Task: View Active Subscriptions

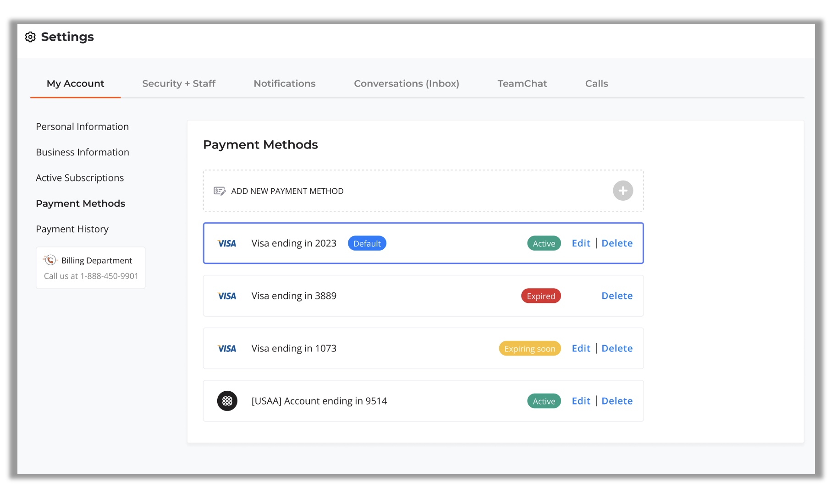Action: tap(80, 178)
